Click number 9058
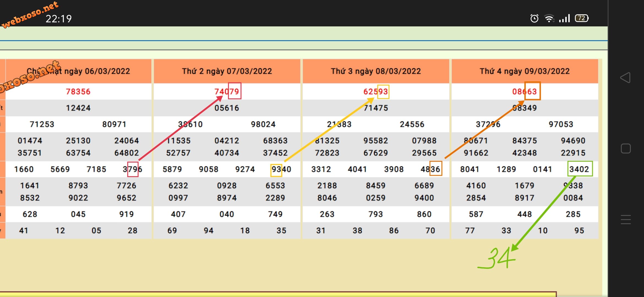The height and width of the screenshot is (297, 644). [x=209, y=169]
